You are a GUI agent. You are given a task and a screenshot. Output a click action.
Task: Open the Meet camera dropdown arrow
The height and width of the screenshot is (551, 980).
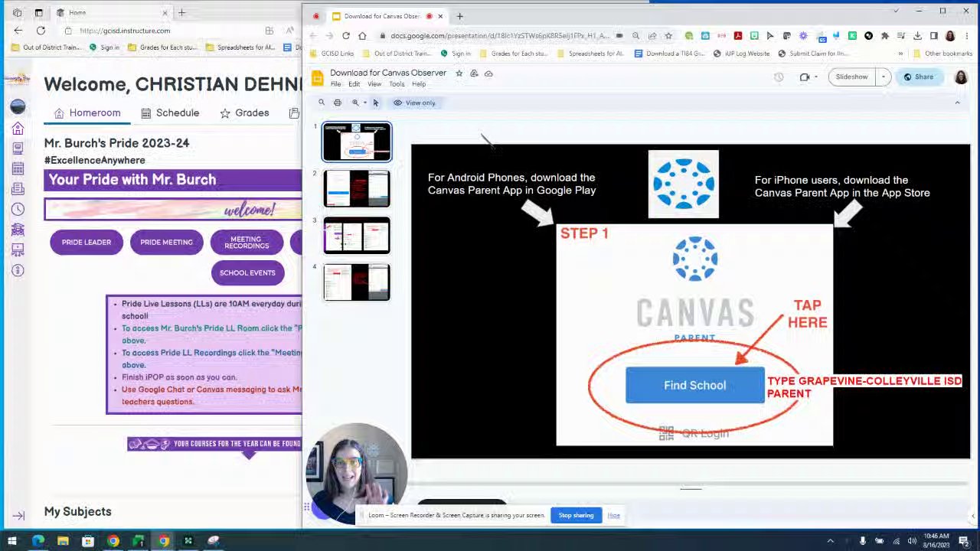click(x=815, y=77)
